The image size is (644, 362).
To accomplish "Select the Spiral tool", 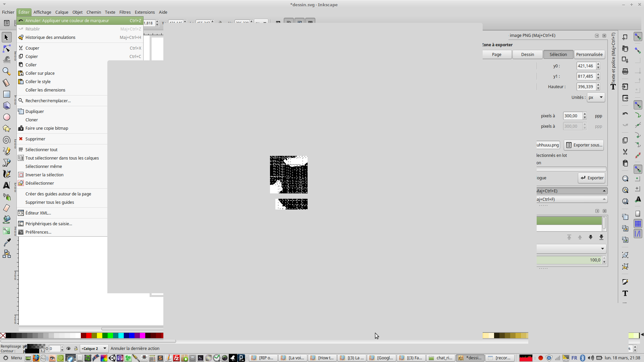I will (6, 140).
